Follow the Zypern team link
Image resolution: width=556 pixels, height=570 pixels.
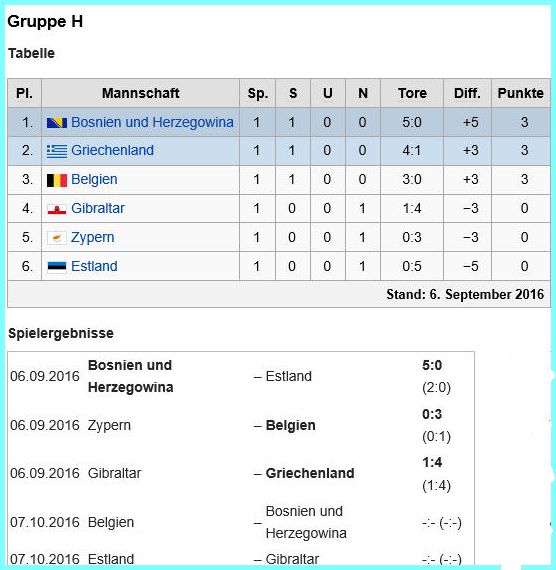tap(92, 237)
